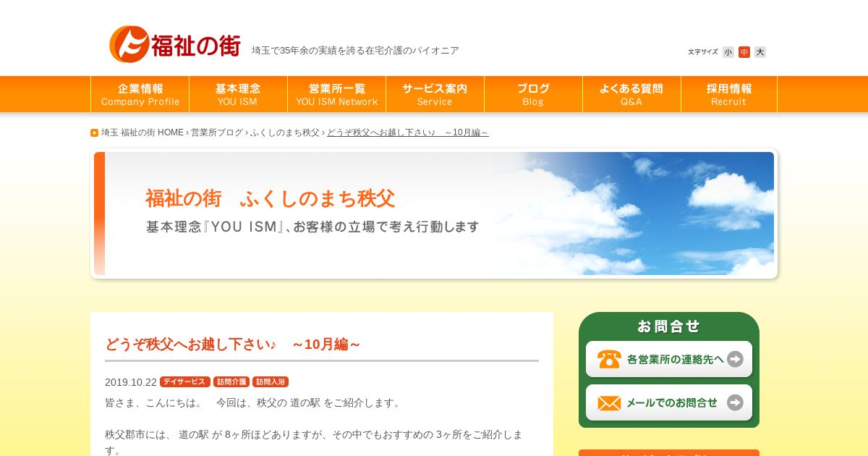
Task: Select the 訪問入浴 tag
Action: (271, 381)
